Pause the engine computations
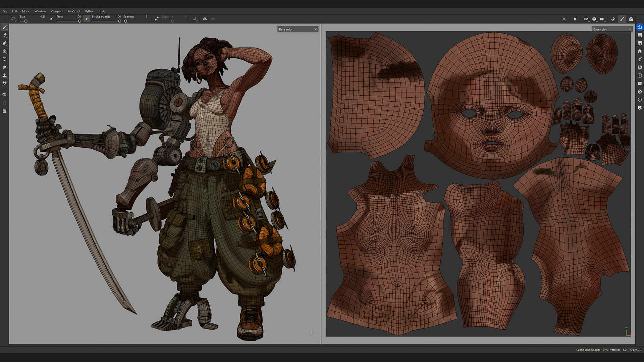This screenshot has height=362, width=644. [575, 19]
